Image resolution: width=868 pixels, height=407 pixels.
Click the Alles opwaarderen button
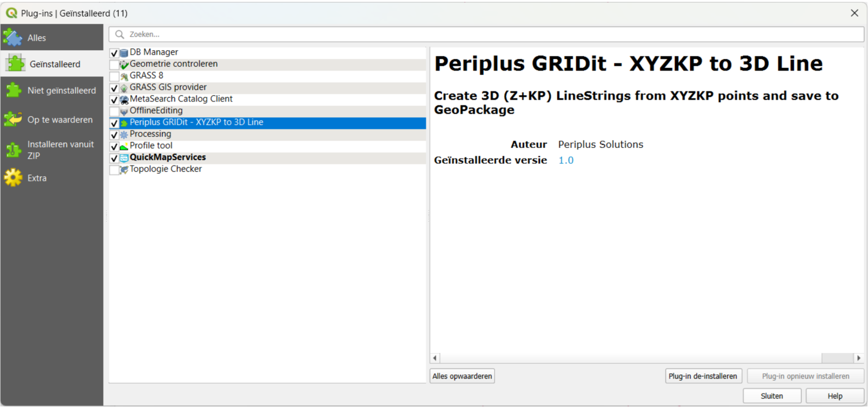pos(462,376)
